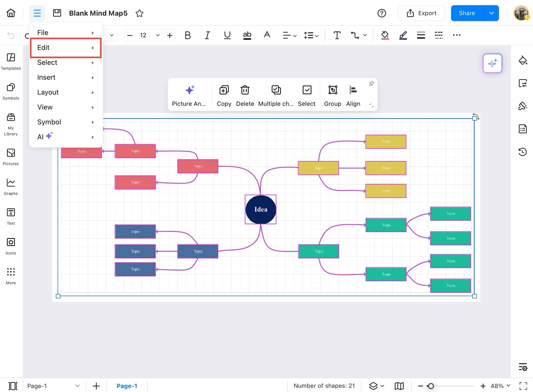The width and height of the screenshot is (533, 392).
Task: Open the Insert submenu
Action: 66,77
